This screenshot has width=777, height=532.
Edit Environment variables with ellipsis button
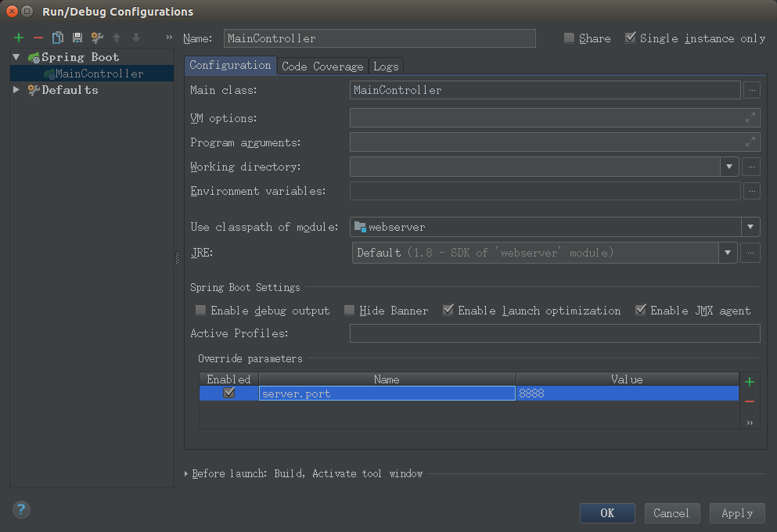(x=752, y=191)
